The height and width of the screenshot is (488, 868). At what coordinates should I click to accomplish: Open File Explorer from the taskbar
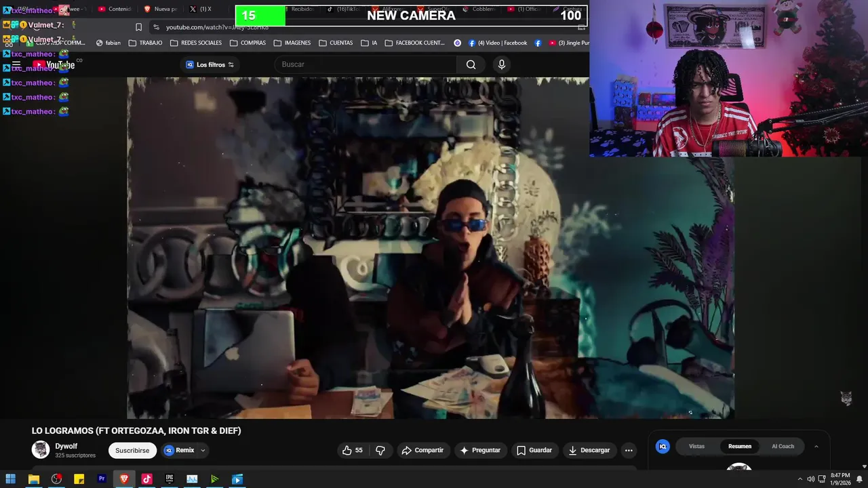coord(33,479)
